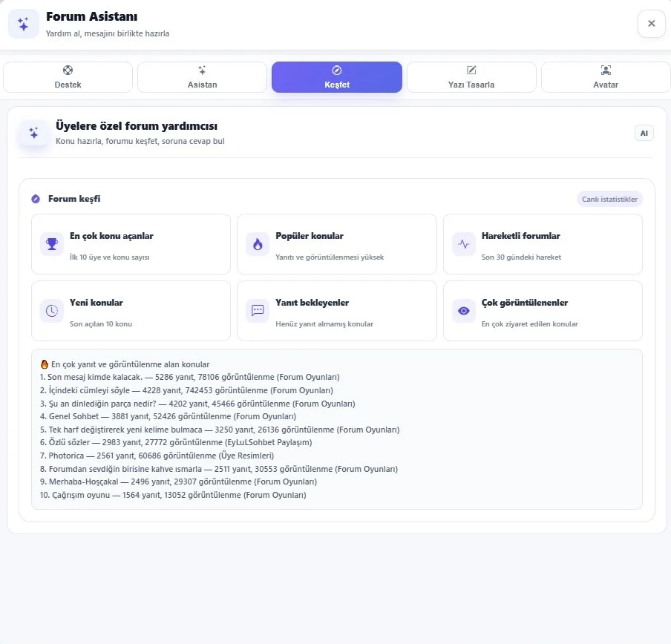Select the Keşfet tab

point(337,77)
